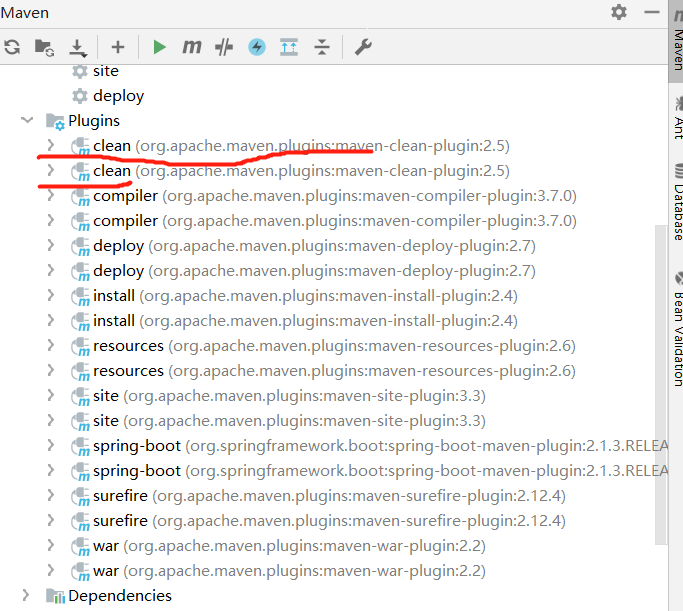Expand the first site plugin node

(x=51, y=395)
